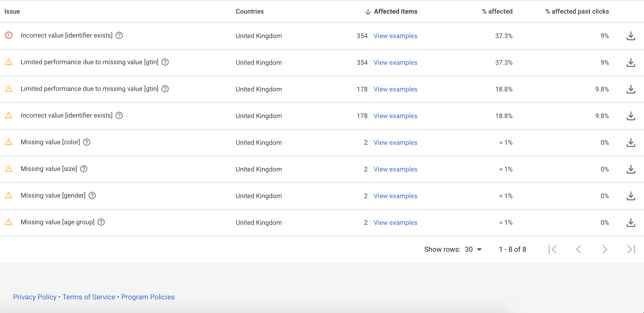This screenshot has height=313, width=644.
Task: Open help icon next to Missing value [gender]
Action: click(92, 195)
